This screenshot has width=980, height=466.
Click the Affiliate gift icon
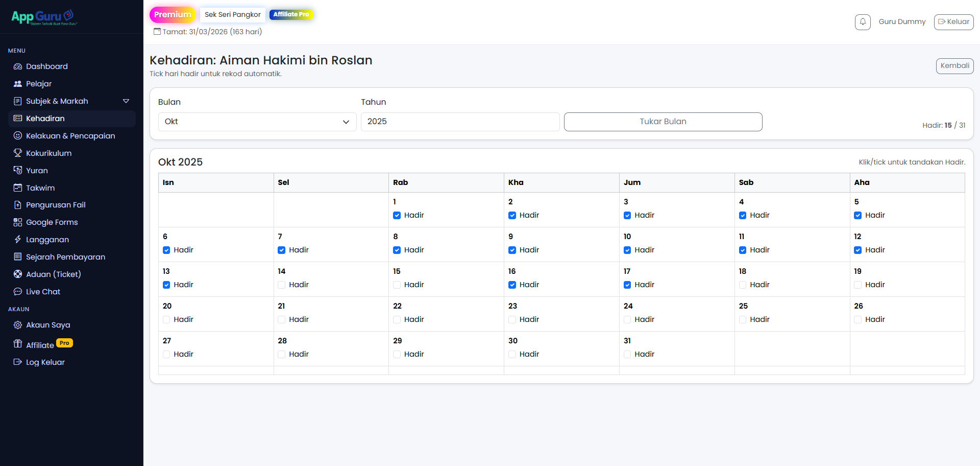coord(18,344)
